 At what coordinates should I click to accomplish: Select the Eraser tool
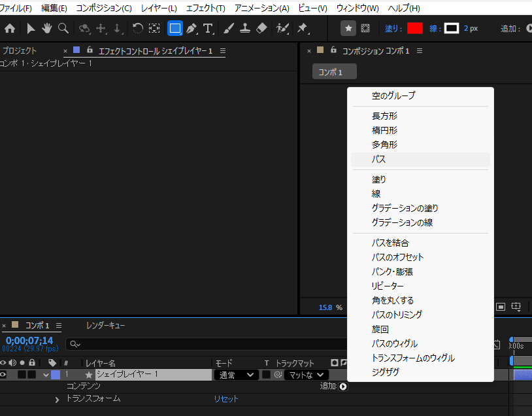coord(261,29)
